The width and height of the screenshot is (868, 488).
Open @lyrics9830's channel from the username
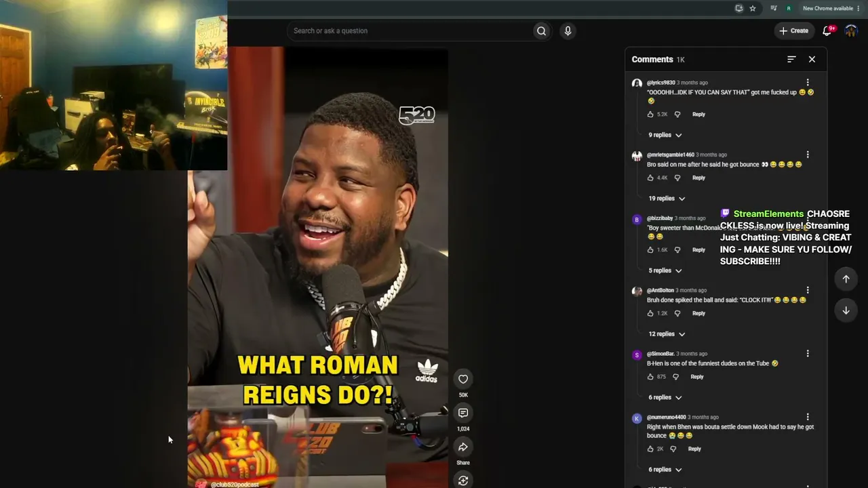point(660,83)
